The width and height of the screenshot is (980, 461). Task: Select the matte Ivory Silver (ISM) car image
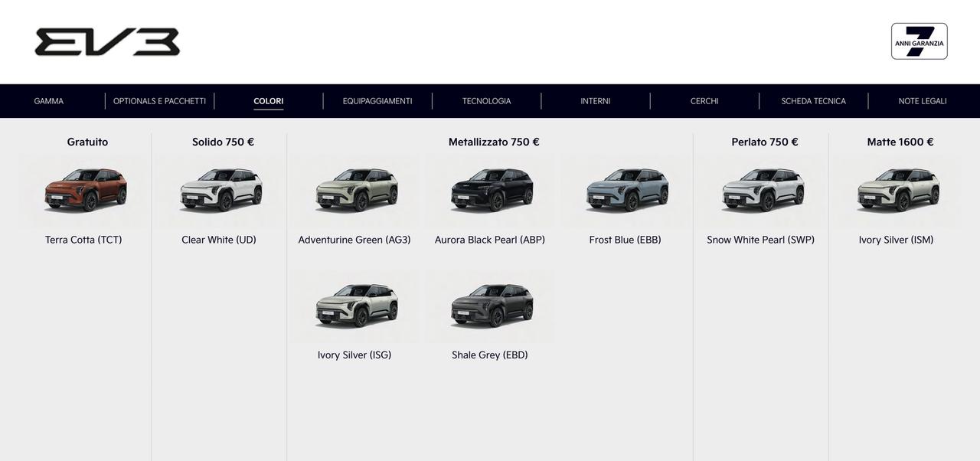coord(898,191)
